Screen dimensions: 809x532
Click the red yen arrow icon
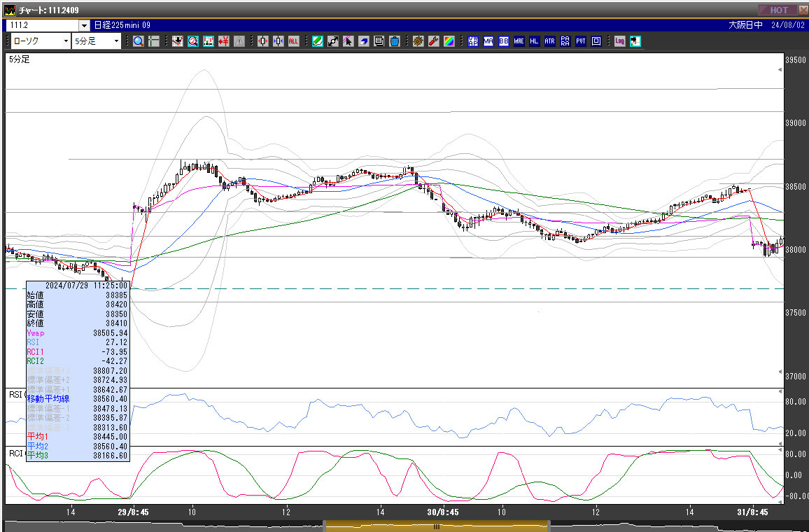(224, 41)
